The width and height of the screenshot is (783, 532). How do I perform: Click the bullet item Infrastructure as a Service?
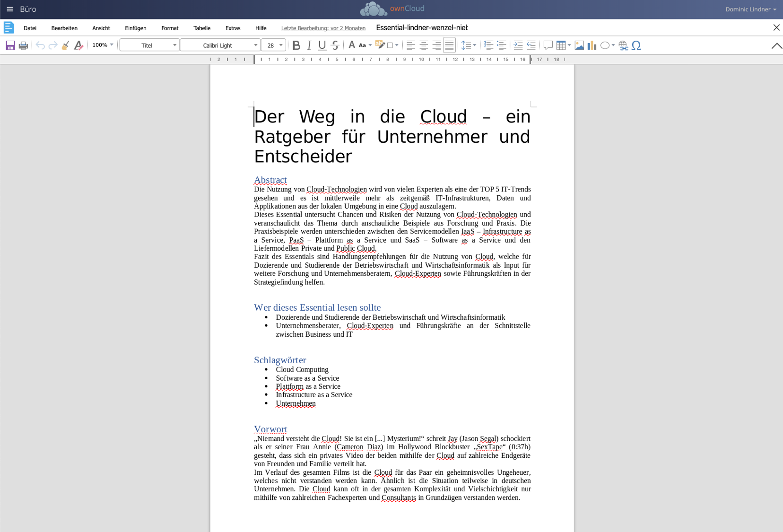[314, 394]
